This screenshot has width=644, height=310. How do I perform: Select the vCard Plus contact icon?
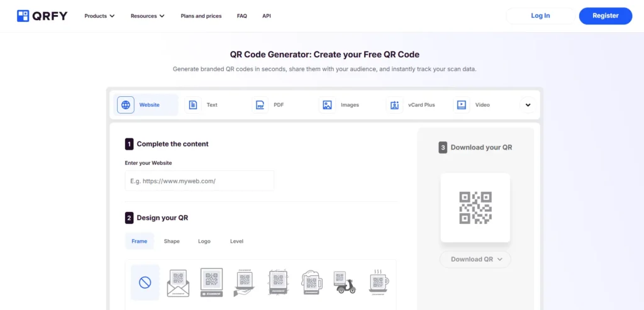(394, 105)
